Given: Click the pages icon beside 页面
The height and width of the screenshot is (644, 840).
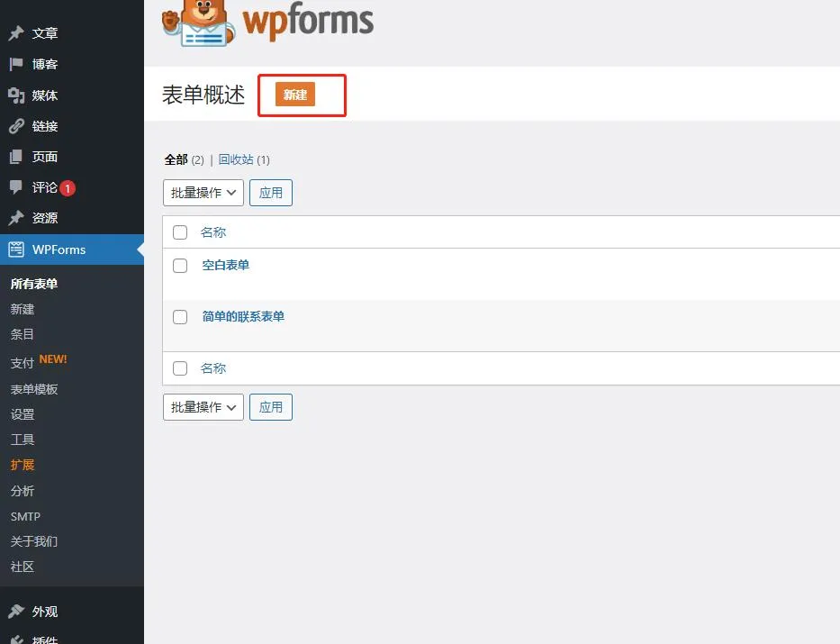Looking at the screenshot, I should coord(16,157).
